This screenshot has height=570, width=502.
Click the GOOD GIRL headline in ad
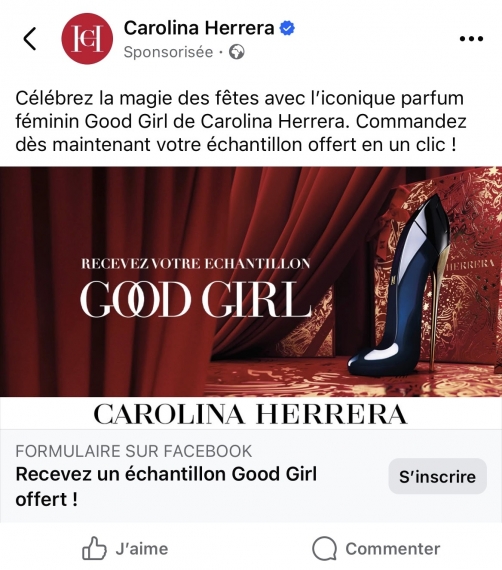196,299
